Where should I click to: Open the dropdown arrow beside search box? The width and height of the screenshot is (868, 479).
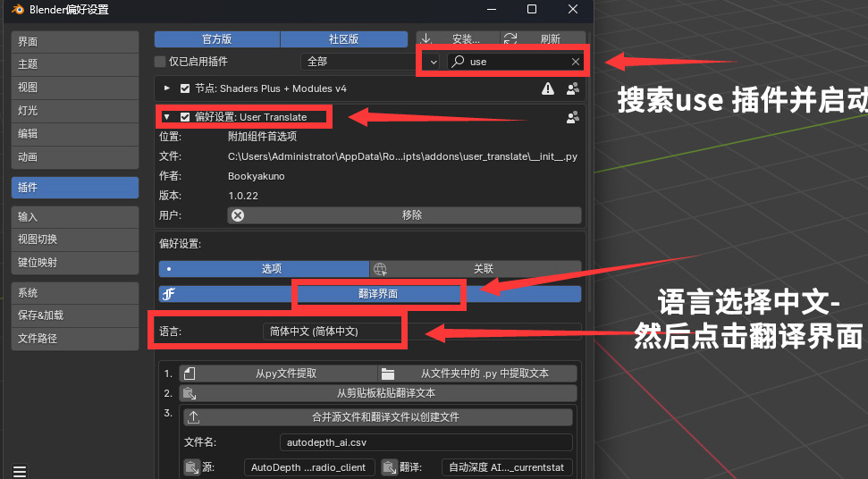point(434,62)
